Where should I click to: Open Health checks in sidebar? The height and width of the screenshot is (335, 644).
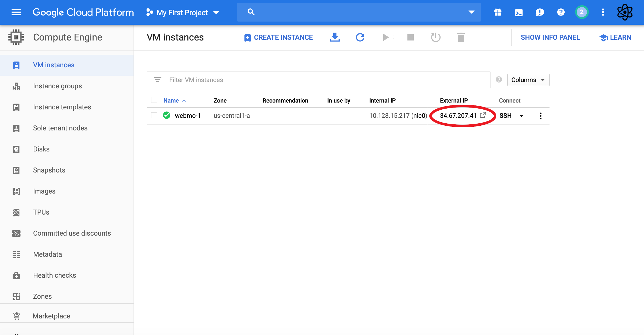[67, 275]
